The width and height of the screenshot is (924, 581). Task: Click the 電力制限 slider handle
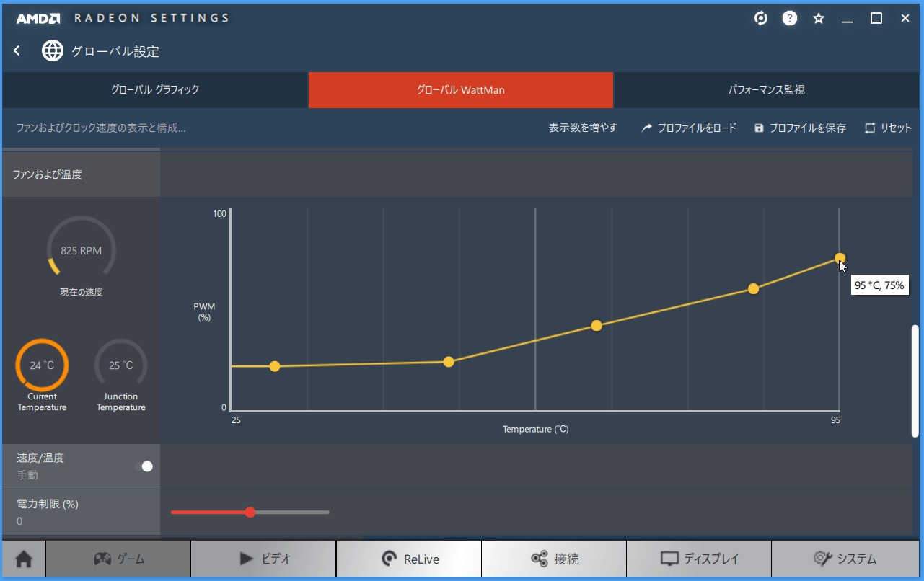250,513
